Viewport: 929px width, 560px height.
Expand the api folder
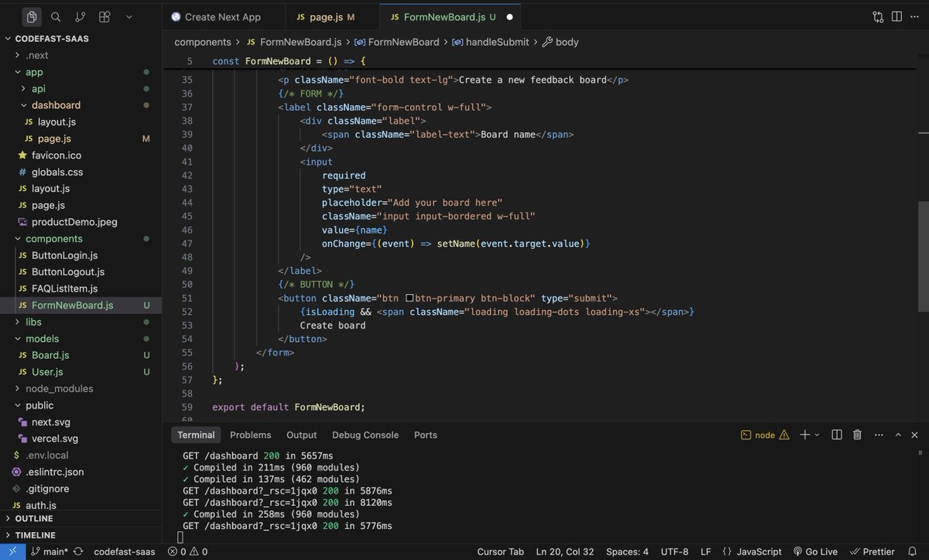pyautogui.click(x=81, y=88)
